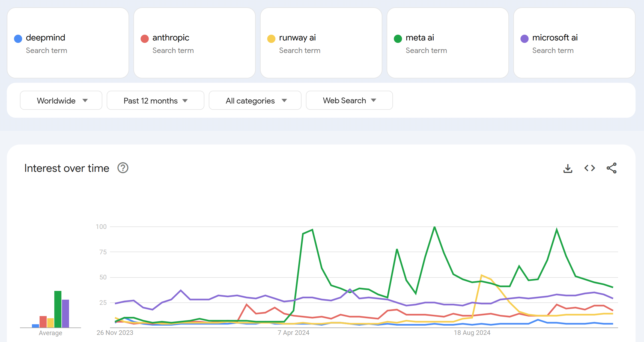The width and height of the screenshot is (644, 342).
Task: Click the Interest over time heading
Action: pos(67,168)
